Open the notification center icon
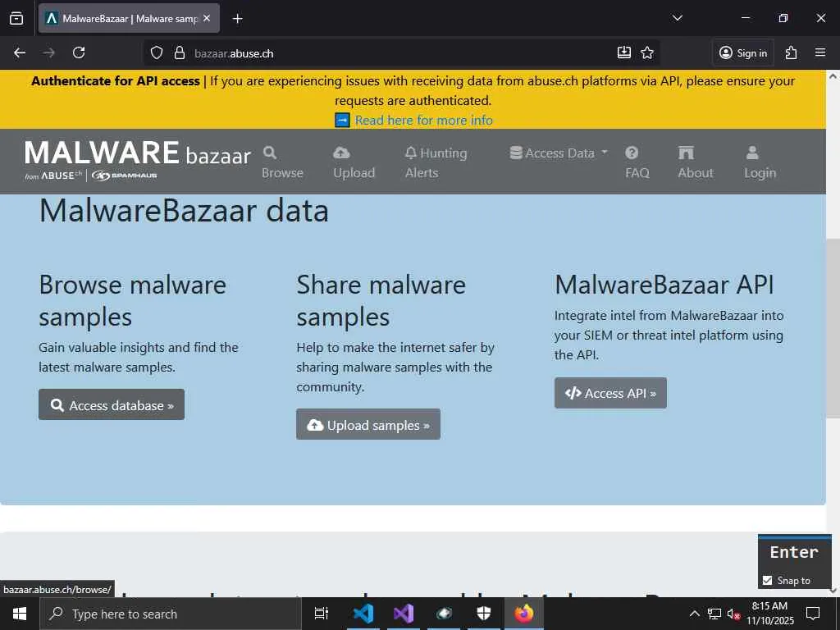The height and width of the screenshot is (630, 840). [x=813, y=614]
